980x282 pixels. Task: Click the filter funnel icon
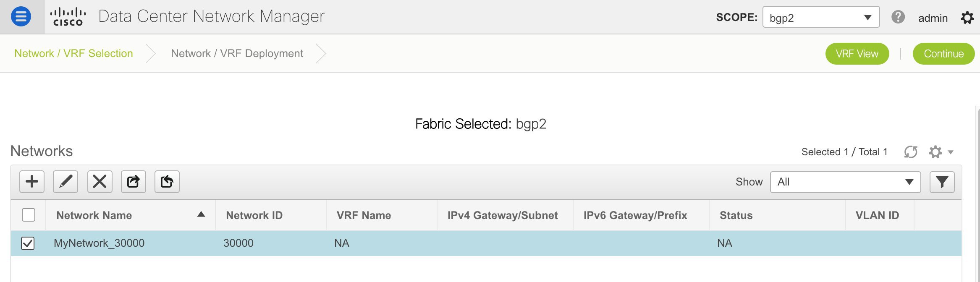coord(942,182)
